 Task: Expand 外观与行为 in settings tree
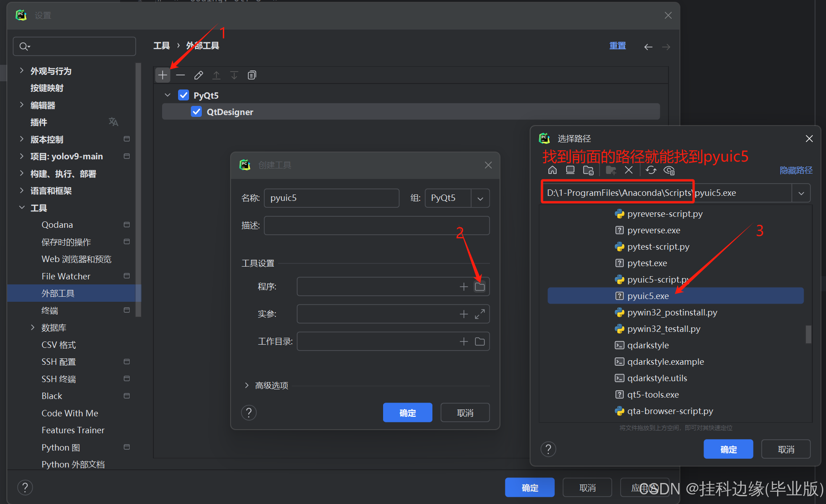pyautogui.click(x=21, y=71)
